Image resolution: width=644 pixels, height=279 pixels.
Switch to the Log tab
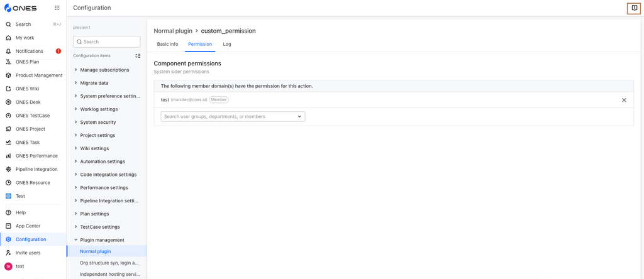[x=227, y=44]
